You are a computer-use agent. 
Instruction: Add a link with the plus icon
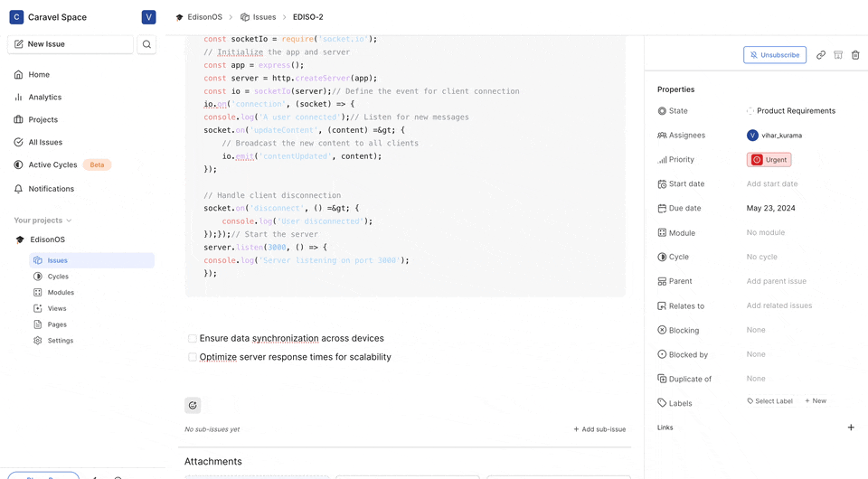point(851,427)
